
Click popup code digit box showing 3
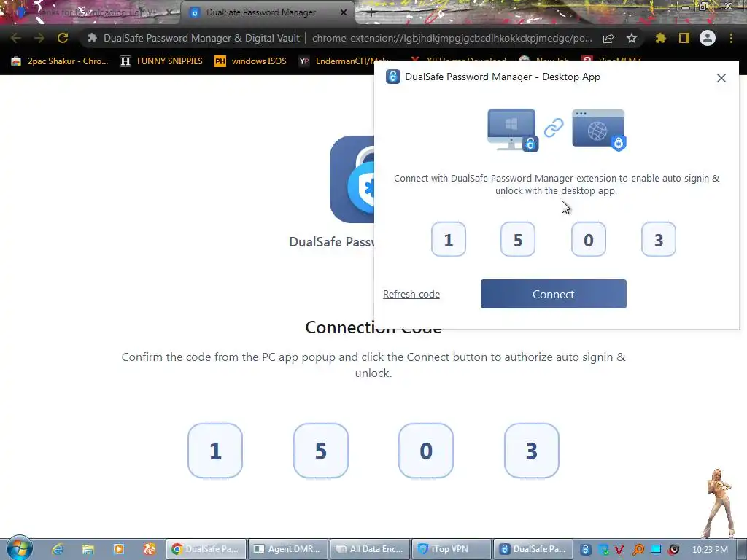point(659,239)
